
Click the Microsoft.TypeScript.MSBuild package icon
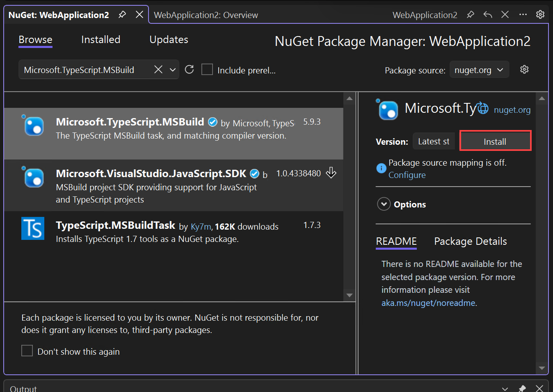click(x=33, y=126)
